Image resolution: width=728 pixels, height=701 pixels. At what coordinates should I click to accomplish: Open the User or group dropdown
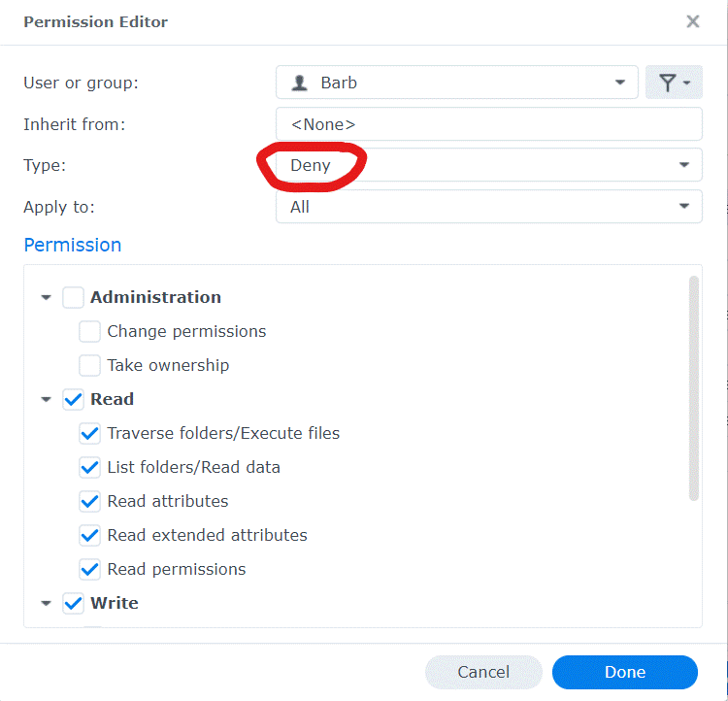(x=457, y=83)
